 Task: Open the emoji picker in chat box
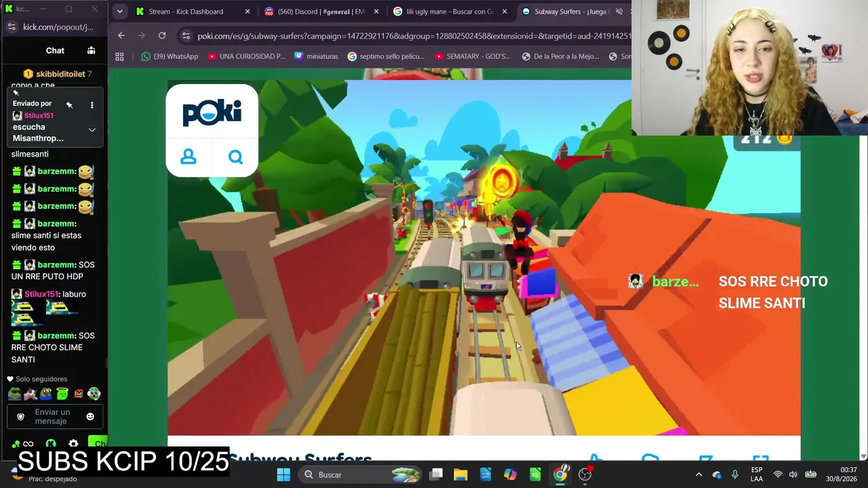pos(90,416)
